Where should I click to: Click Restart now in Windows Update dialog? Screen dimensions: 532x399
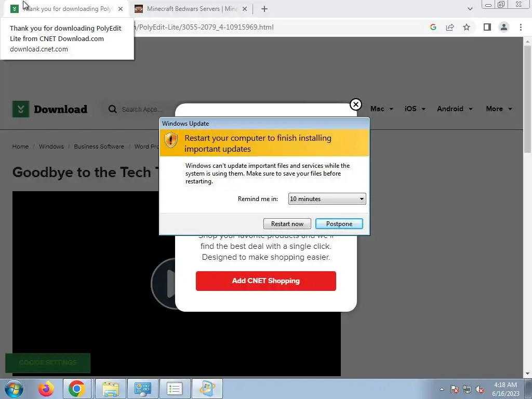(287, 223)
